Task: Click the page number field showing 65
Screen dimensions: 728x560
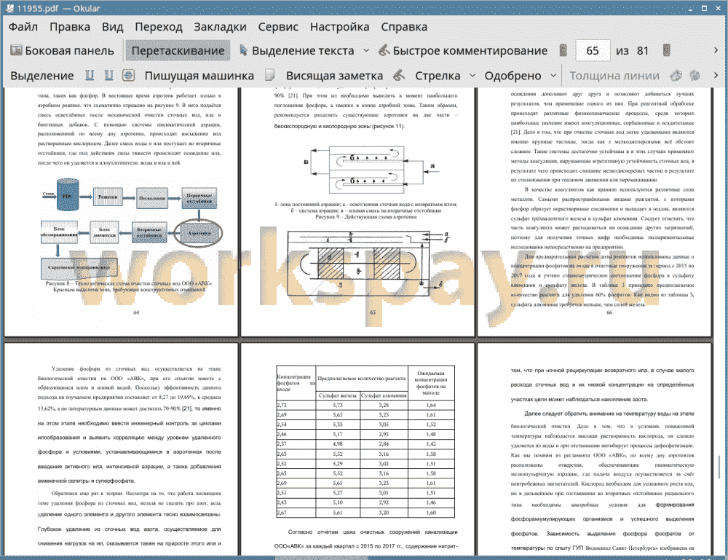Action: 593,51
